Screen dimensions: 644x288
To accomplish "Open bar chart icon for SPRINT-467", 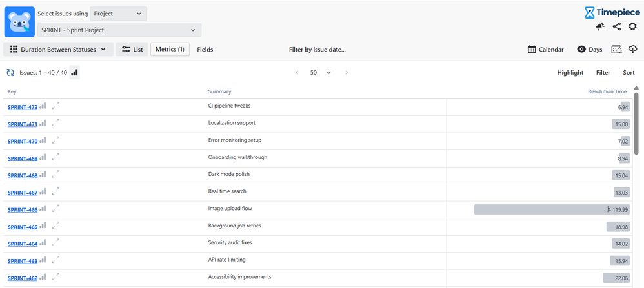I will click(x=43, y=192).
